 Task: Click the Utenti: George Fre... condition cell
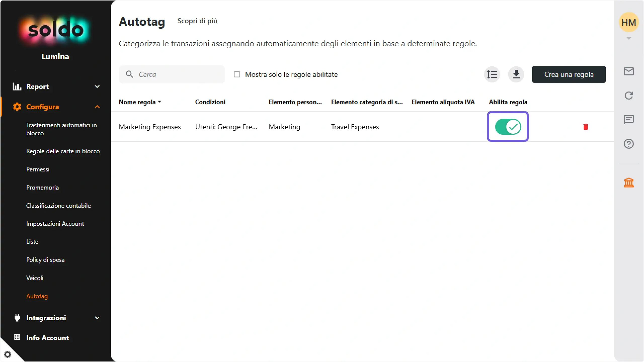tap(226, 127)
